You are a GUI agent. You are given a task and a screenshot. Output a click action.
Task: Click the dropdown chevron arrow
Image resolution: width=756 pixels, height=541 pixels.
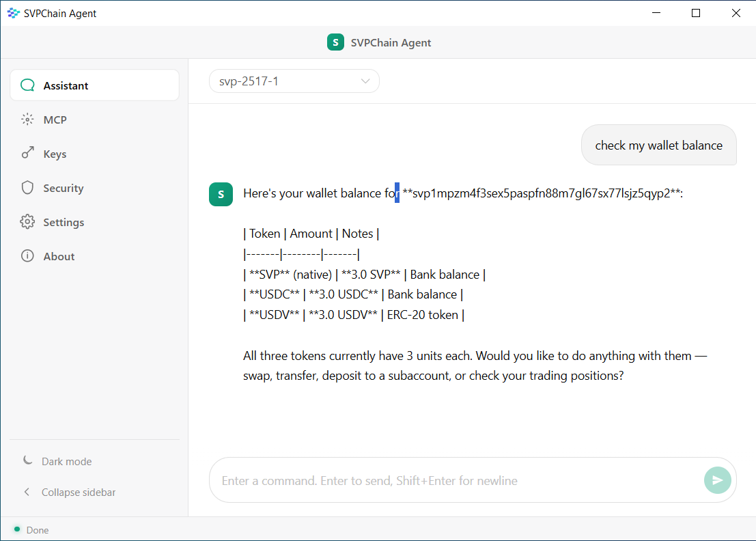pos(365,81)
